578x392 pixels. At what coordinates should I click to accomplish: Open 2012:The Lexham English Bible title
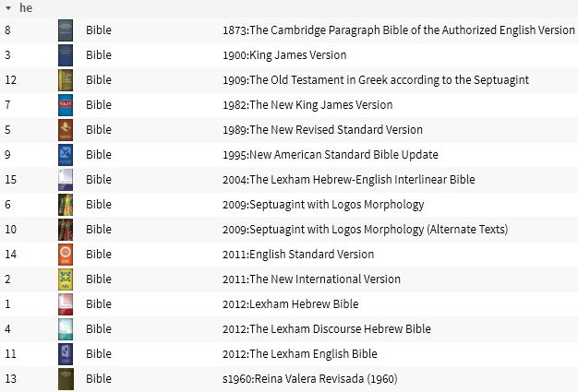click(300, 353)
